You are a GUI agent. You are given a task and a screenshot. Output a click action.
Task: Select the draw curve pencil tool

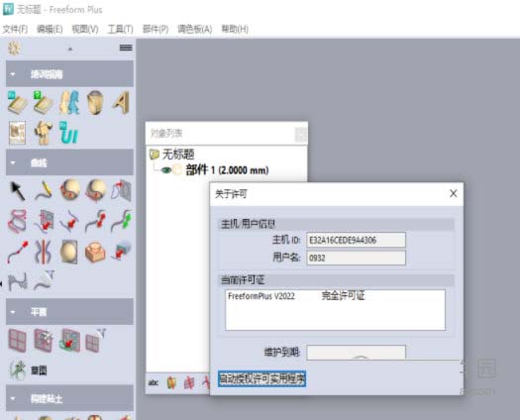point(44,191)
